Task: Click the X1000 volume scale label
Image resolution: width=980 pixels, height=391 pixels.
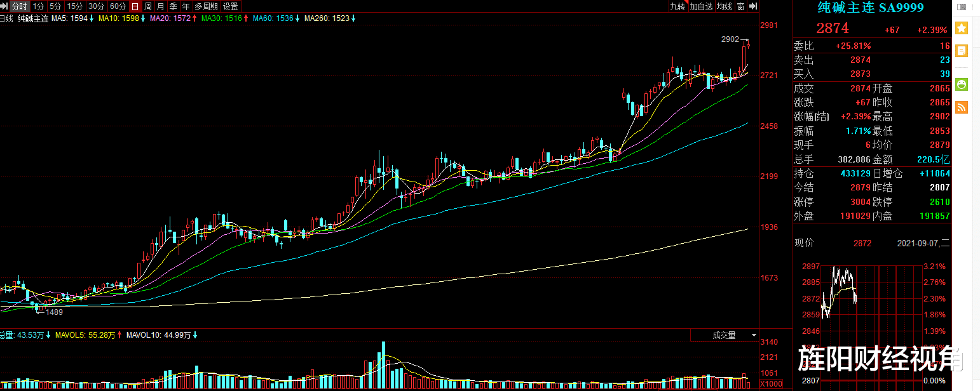Action: [x=772, y=384]
